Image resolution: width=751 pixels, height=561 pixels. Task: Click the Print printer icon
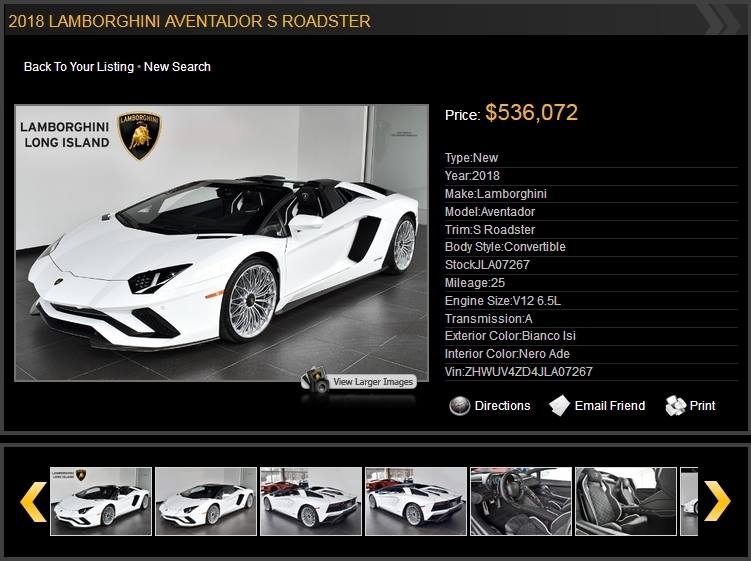tap(675, 406)
